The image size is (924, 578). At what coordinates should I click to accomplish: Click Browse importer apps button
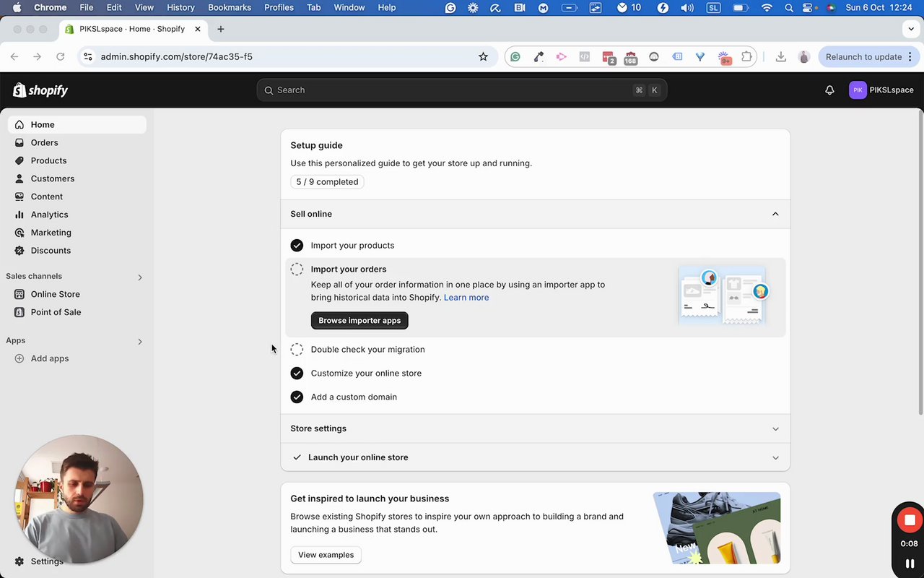[359, 320]
